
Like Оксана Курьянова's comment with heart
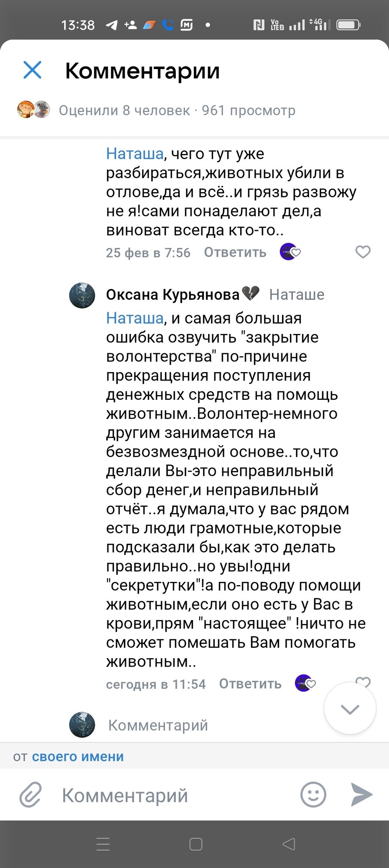[363, 681]
